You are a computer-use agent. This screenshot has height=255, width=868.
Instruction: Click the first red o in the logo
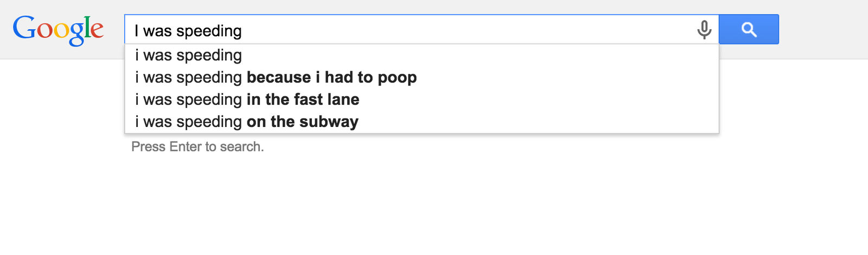44,31
